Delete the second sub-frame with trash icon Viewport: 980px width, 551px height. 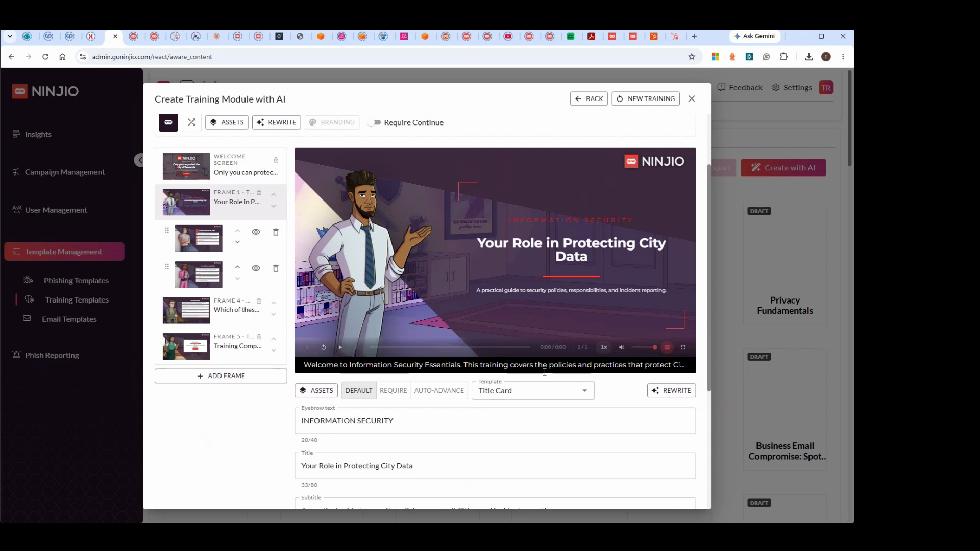[276, 268]
